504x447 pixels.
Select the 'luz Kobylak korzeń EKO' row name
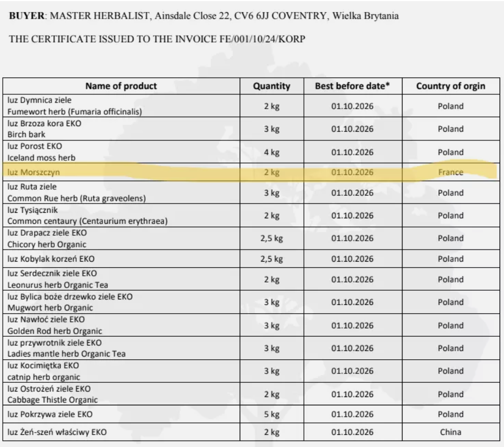53,258
